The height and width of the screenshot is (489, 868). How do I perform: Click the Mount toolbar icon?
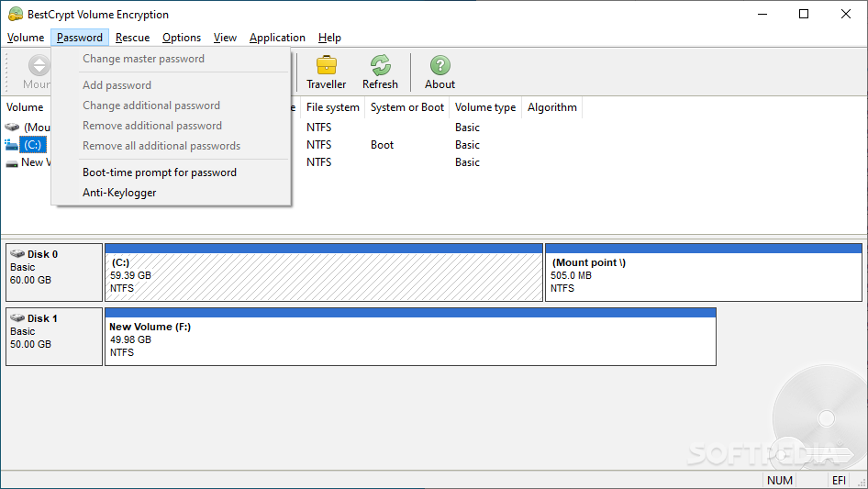click(39, 65)
